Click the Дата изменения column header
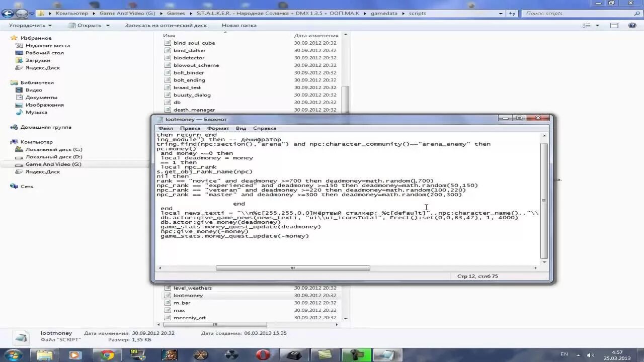 coord(316,36)
